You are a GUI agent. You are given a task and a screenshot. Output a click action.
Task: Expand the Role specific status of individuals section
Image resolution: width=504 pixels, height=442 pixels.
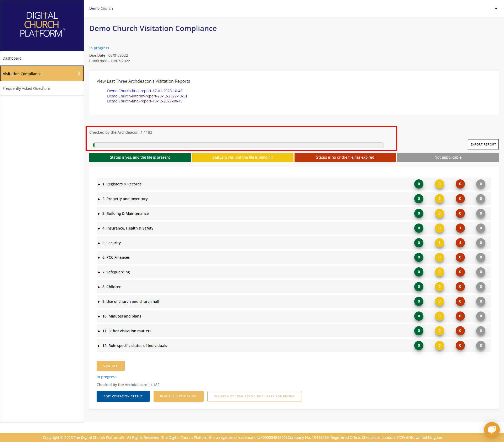pyautogui.click(x=99, y=345)
